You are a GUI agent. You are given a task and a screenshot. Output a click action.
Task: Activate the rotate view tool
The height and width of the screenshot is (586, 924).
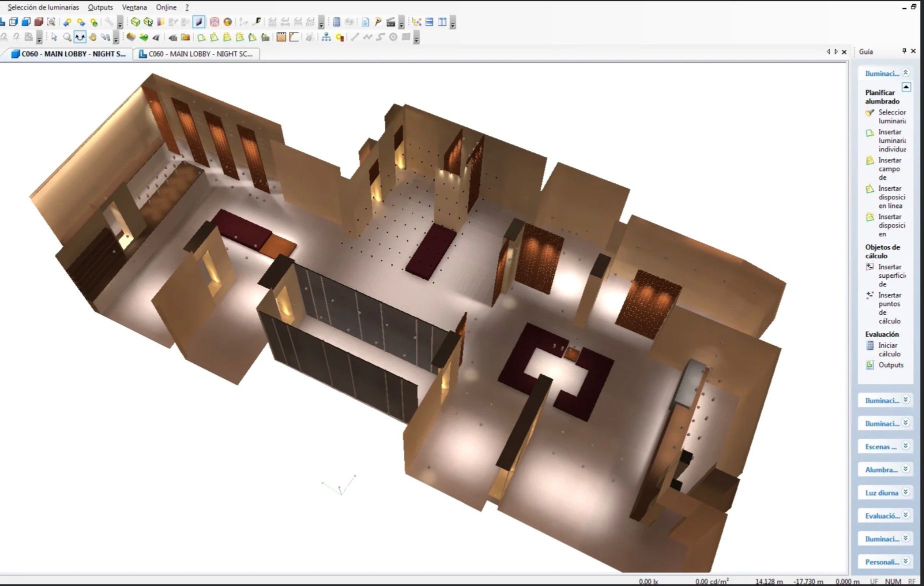click(x=80, y=37)
